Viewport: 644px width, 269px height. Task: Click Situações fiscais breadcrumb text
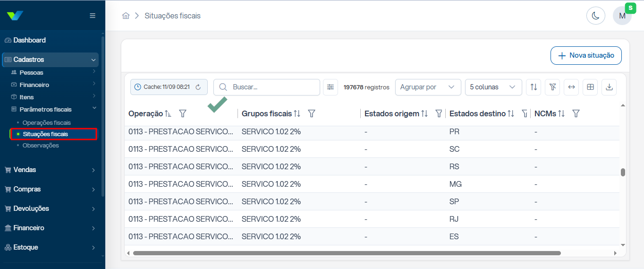click(x=173, y=16)
